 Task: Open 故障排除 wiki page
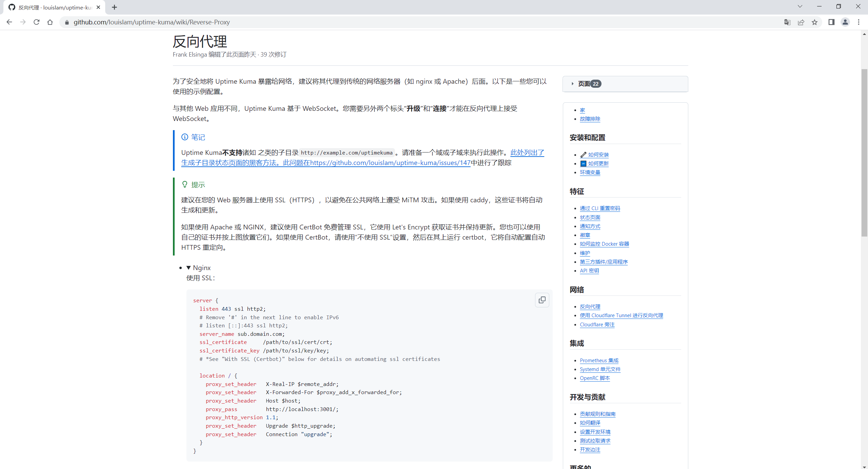(590, 119)
